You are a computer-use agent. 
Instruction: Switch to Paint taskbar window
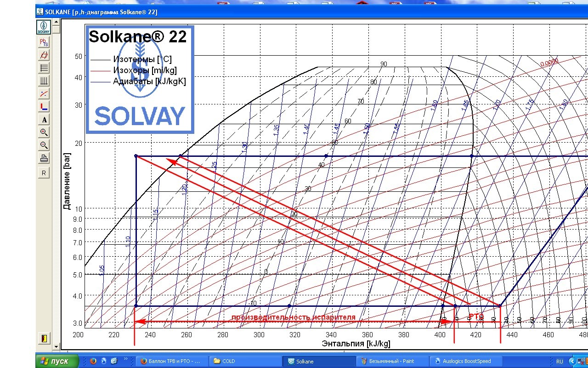[x=392, y=361]
